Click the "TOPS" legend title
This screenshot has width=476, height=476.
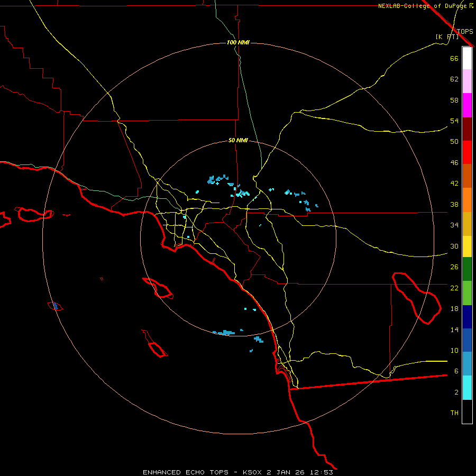click(465, 31)
